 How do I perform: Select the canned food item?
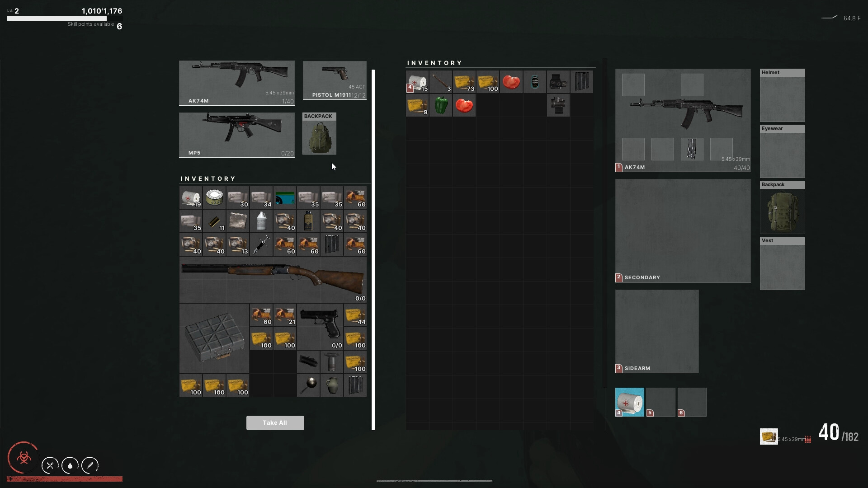214,198
